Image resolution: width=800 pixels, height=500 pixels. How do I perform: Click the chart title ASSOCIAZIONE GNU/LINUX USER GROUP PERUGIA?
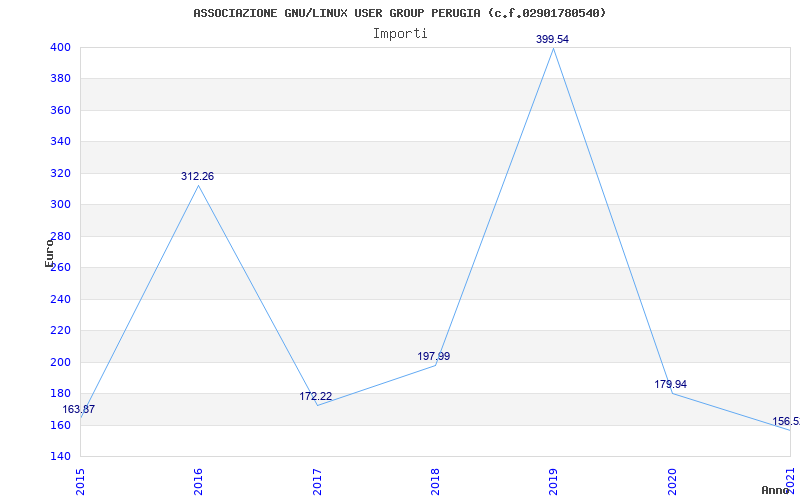tap(400, 13)
